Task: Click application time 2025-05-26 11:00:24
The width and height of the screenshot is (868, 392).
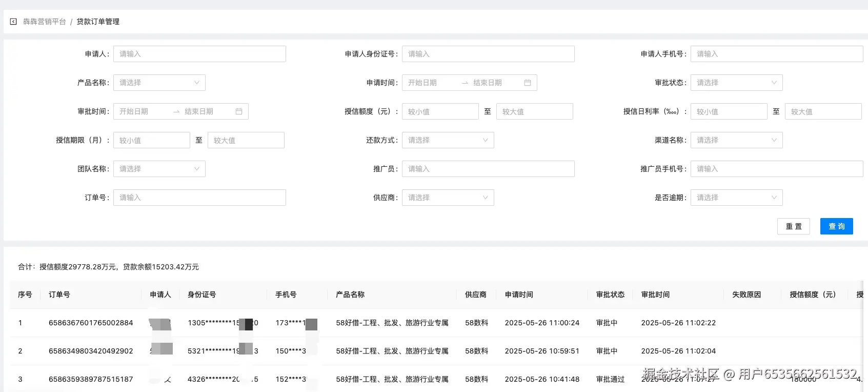Action: point(542,323)
